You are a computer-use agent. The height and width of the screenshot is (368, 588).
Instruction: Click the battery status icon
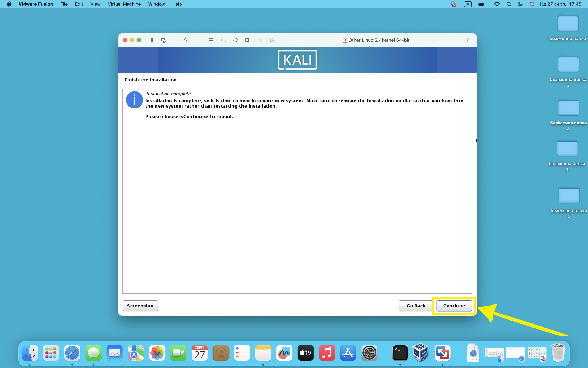coord(482,4)
